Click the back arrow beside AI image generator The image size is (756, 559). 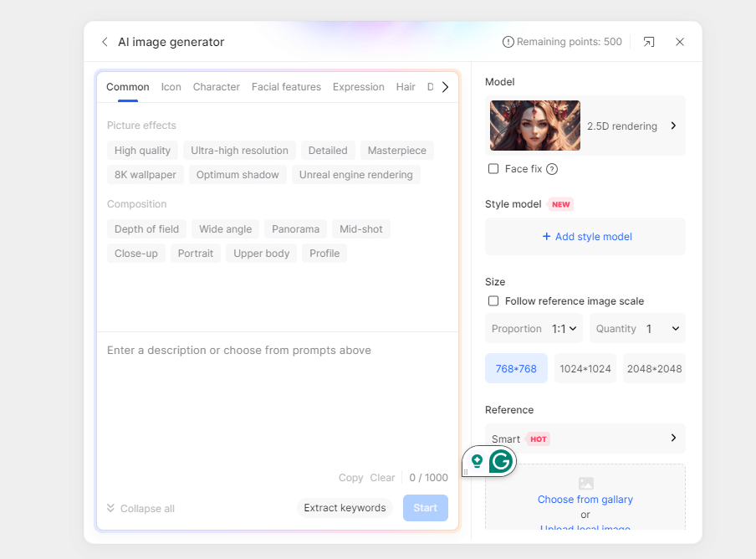click(105, 42)
